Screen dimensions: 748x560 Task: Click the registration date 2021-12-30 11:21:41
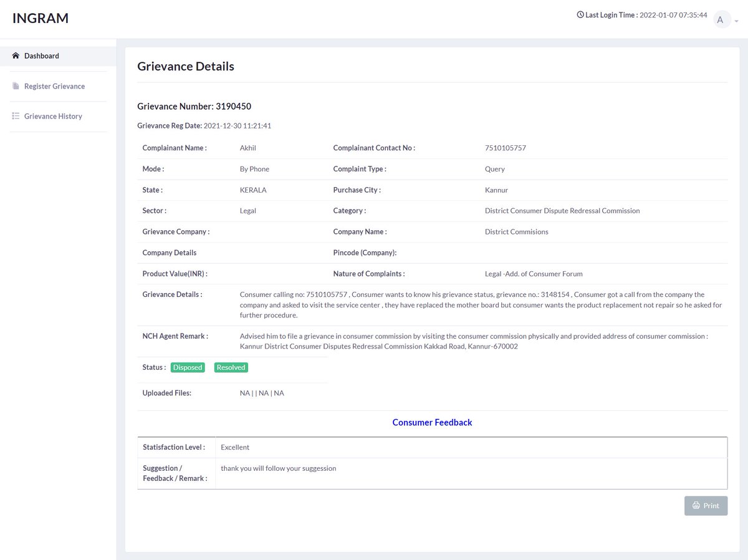[x=237, y=126]
